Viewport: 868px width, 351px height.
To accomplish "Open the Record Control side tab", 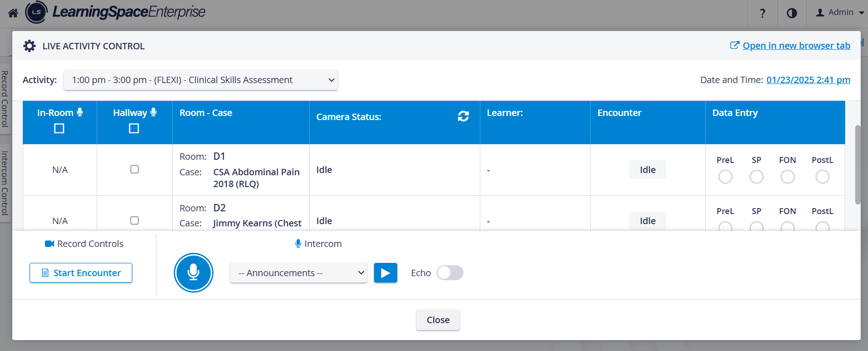I will tap(5, 99).
